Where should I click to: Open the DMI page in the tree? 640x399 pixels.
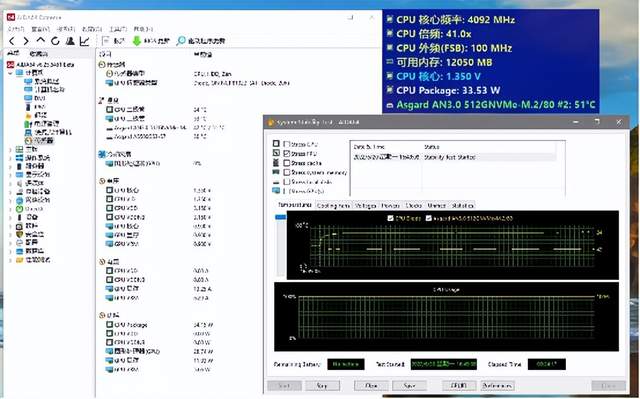click(x=34, y=98)
